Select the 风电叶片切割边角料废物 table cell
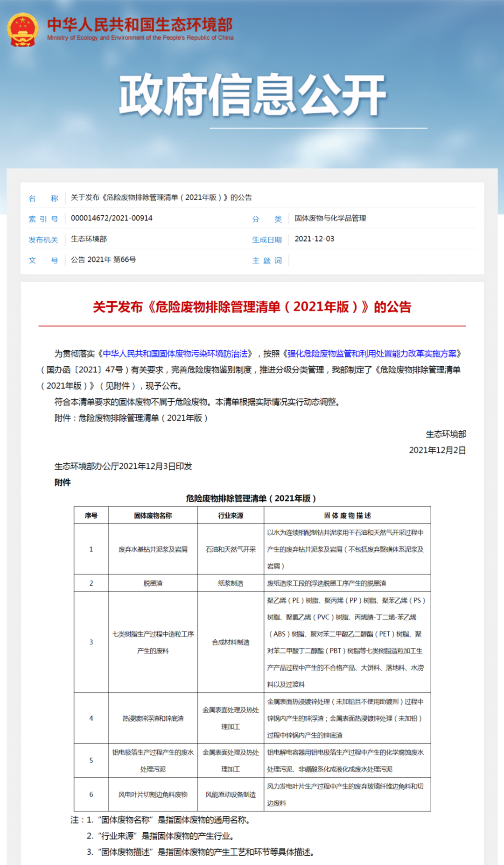The height and width of the screenshot is (865, 504). pyautogui.click(x=153, y=794)
